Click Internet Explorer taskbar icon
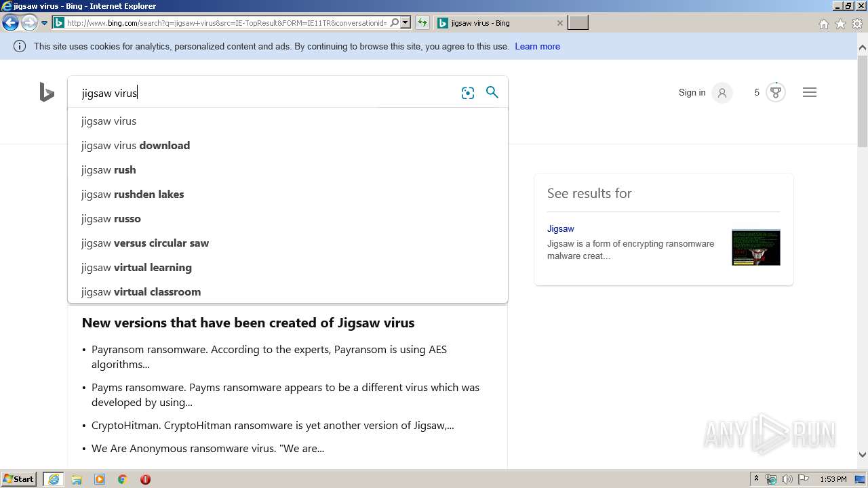The image size is (868, 488). point(54,479)
